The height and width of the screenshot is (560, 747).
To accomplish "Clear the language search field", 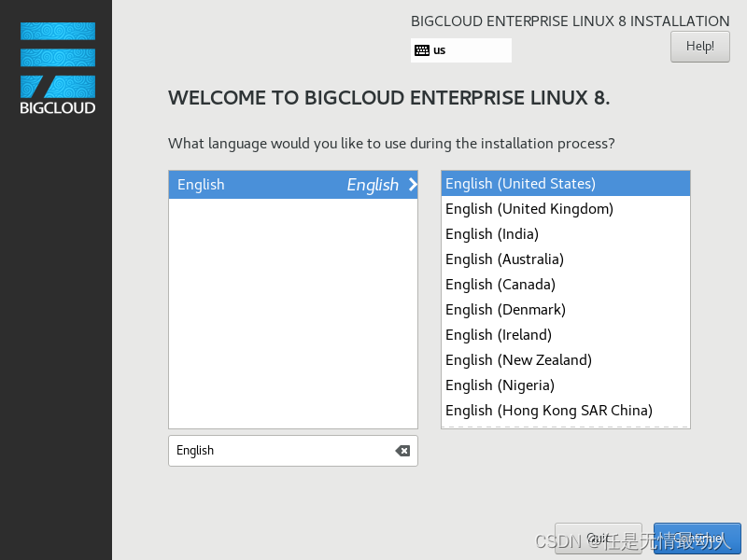I will point(402,451).
